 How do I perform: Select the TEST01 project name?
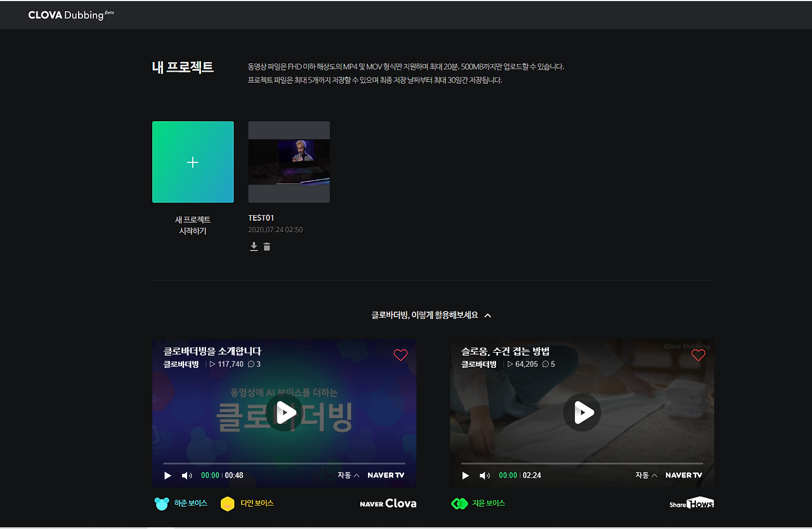click(x=261, y=218)
